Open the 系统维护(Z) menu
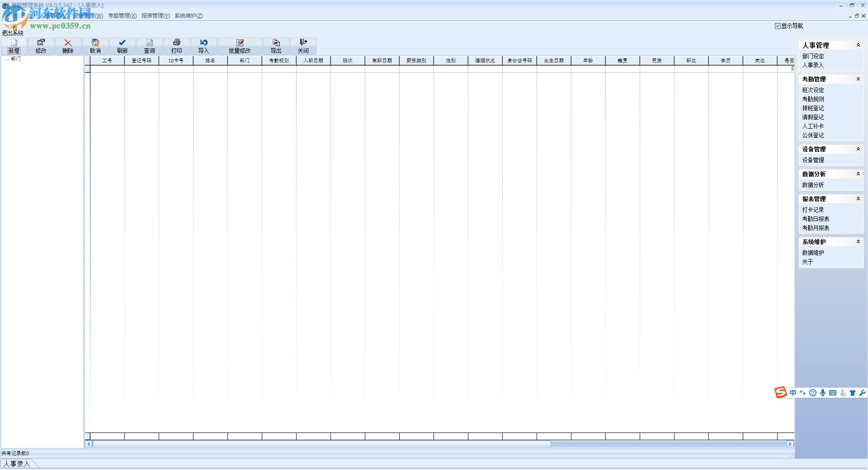The height and width of the screenshot is (470, 868). click(x=189, y=16)
